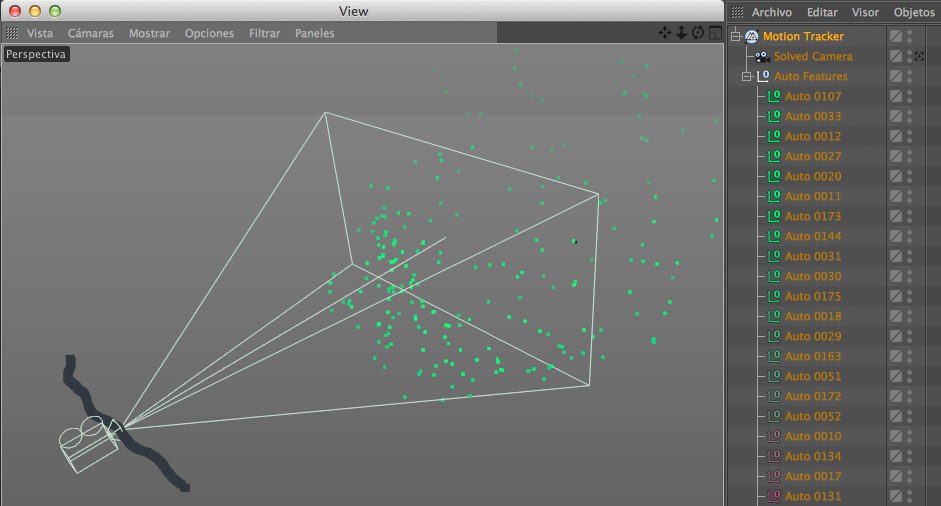Click the View panel grip handle icon
The image size is (941, 506).
pos(12,33)
